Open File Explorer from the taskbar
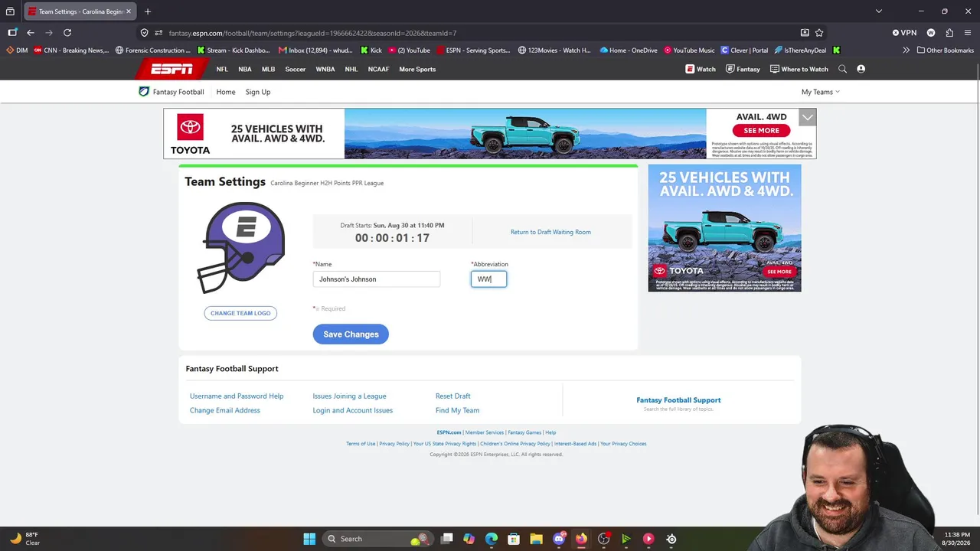980x551 pixels. (536, 539)
